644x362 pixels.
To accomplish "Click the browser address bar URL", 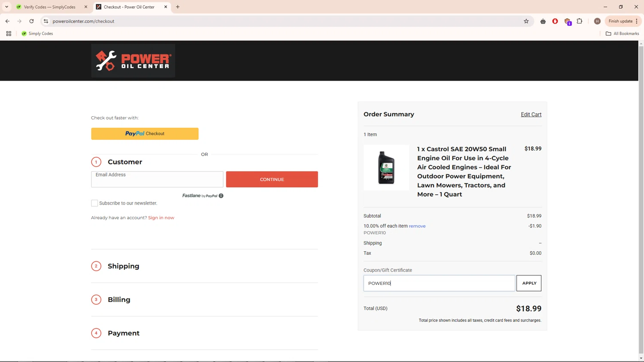I will (83, 21).
